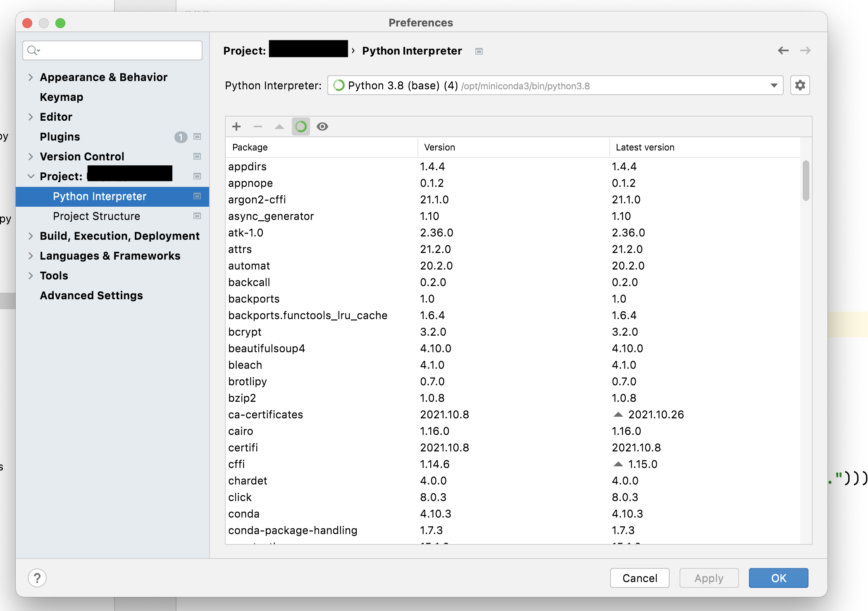
Task: Click the upgrade package arrow icon
Action: tap(279, 126)
